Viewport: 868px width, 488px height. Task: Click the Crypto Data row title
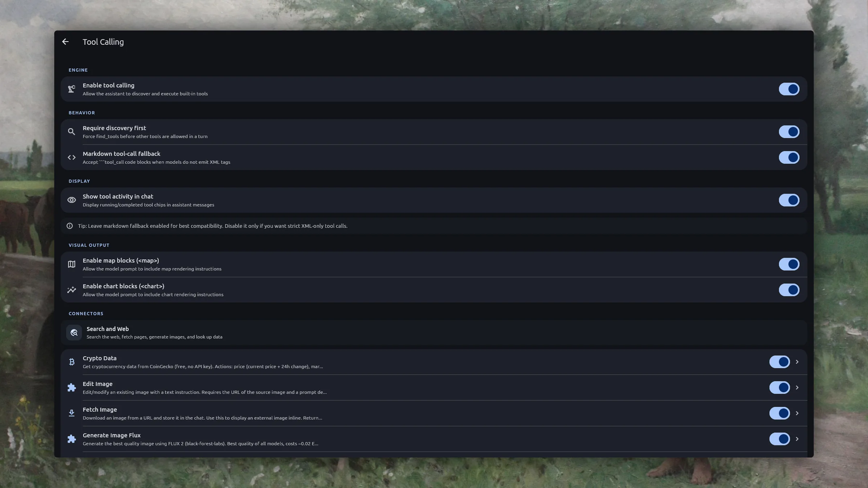99,358
